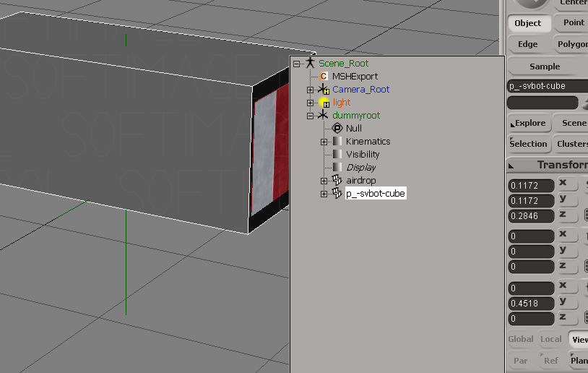Click the 0.2846 z value field
The height and width of the screenshot is (373, 588).
click(x=532, y=216)
